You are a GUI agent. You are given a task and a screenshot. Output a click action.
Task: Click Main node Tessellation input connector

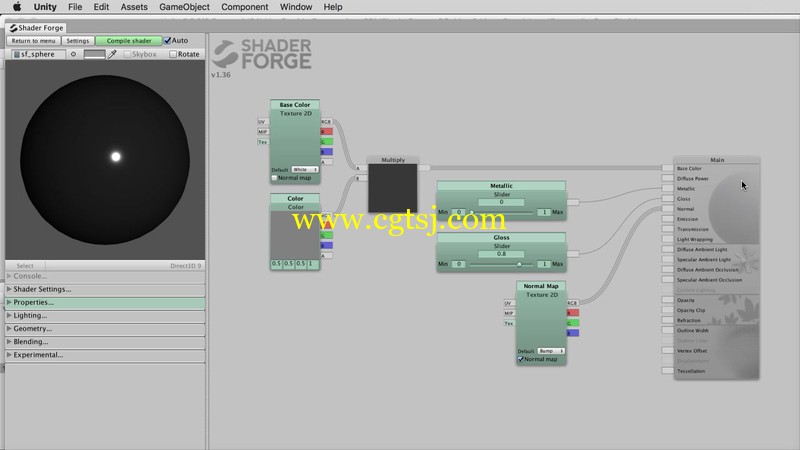tap(667, 371)
